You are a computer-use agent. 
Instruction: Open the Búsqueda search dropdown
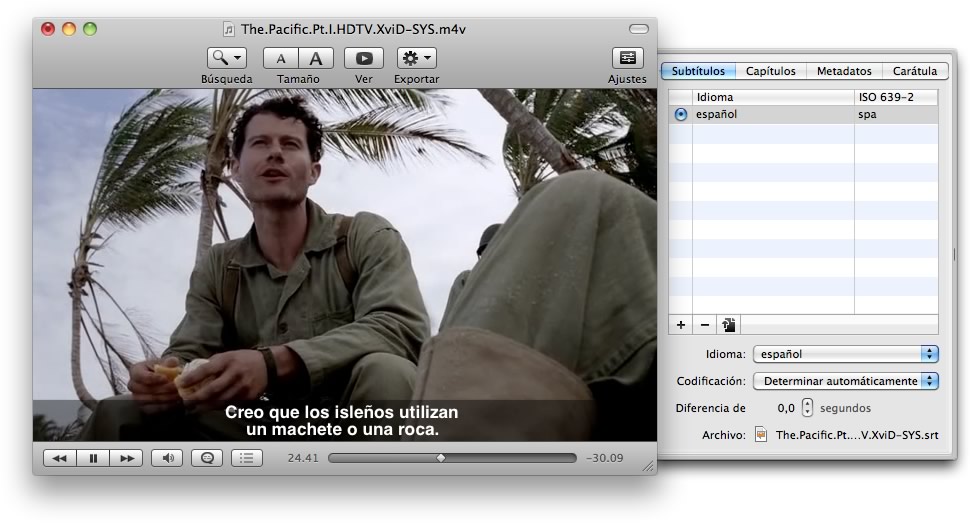pyautogui.click(x=226, y=58)
